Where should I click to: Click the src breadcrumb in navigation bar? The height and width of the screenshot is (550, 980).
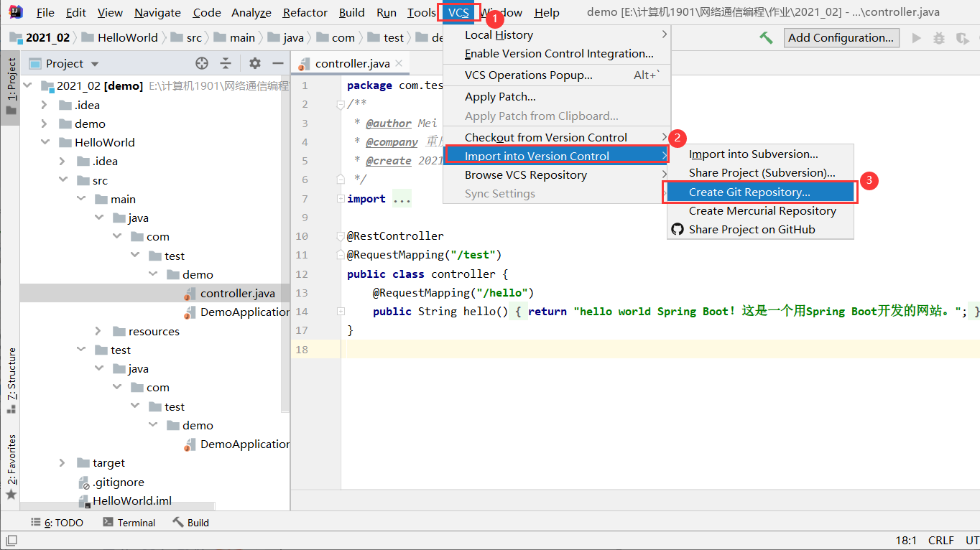click(x=186, y=37)
